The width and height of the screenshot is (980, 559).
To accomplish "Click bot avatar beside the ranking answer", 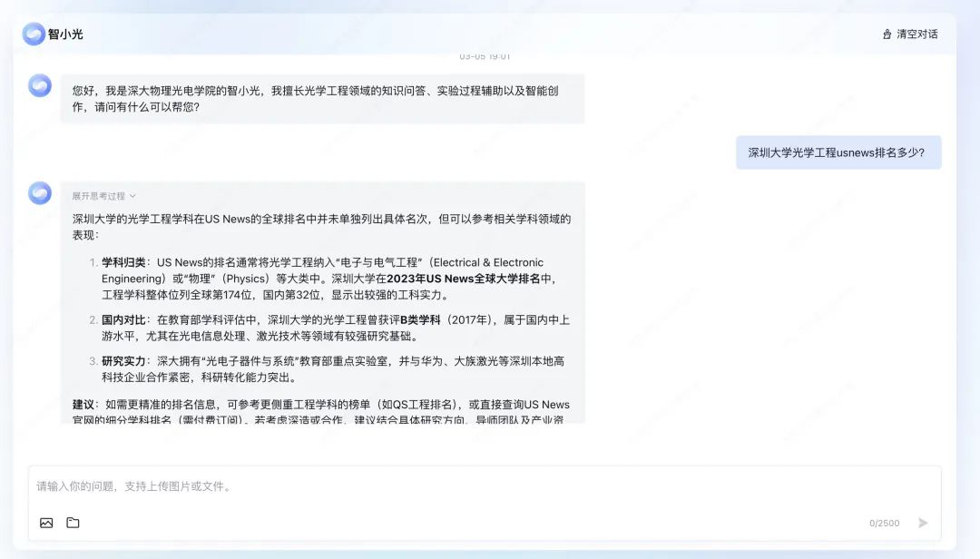I will pos(40,193).
